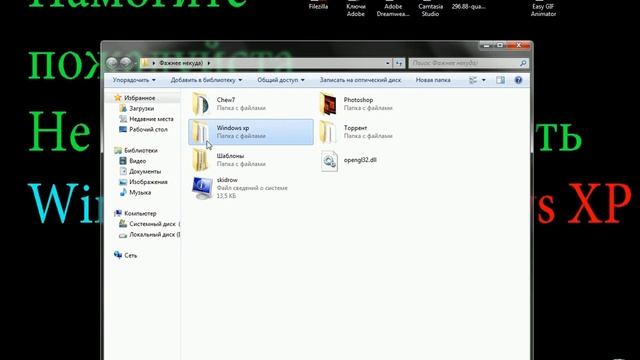Screen dimensions: 640x360
Task: Select Библиотеки in the navigation pane
Action: pos(140,151)
